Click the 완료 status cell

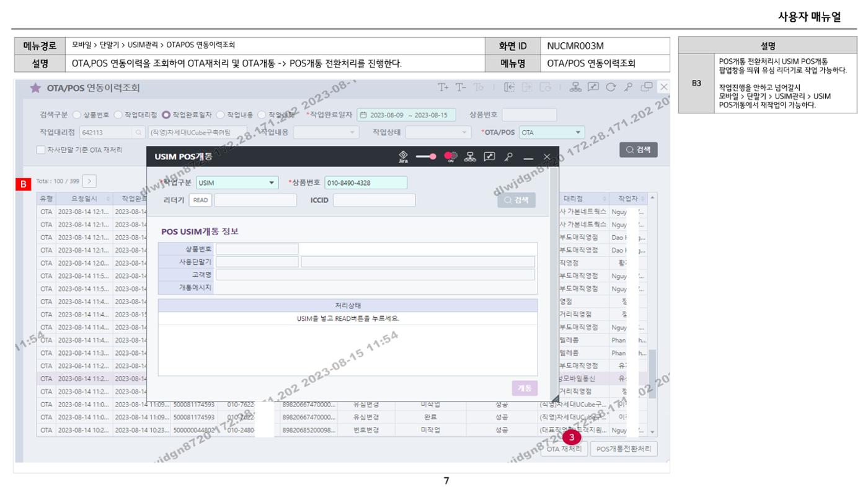(431, 417)
